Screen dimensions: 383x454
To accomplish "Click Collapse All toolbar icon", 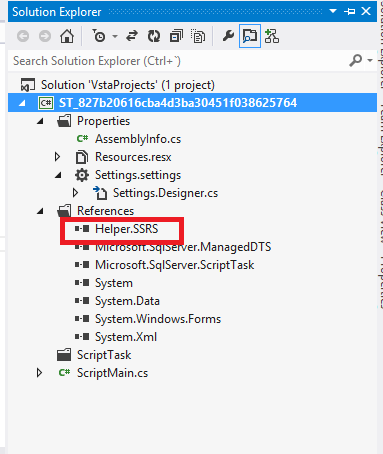I will pos(176,36).
